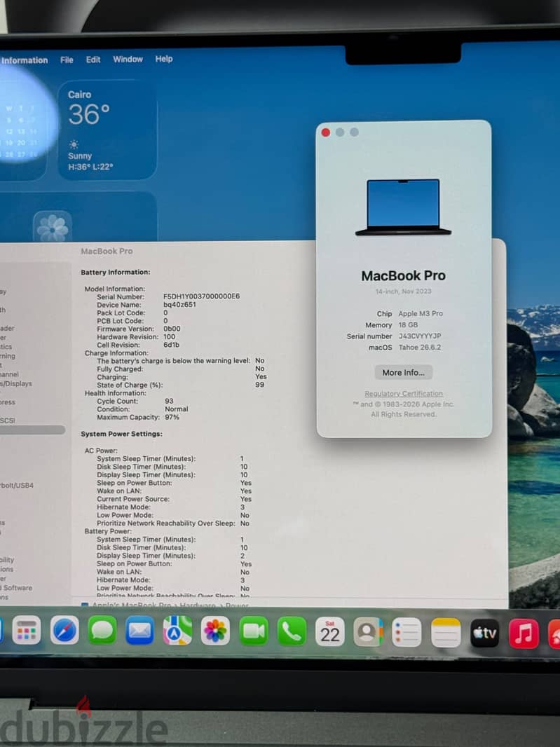Viewport: 560px width, 747px height.
Task: Select serial number J43CVYYYJP
Action: (420, 336)
